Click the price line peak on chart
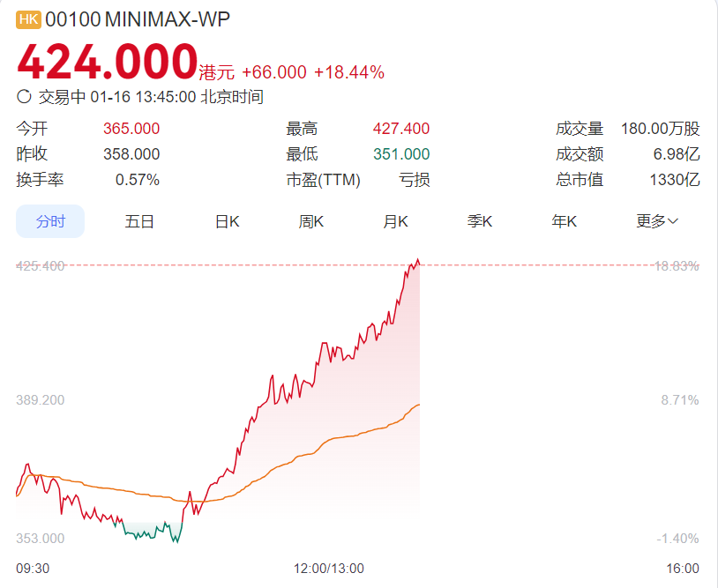 pyautogui.click(x=418, y=260)
